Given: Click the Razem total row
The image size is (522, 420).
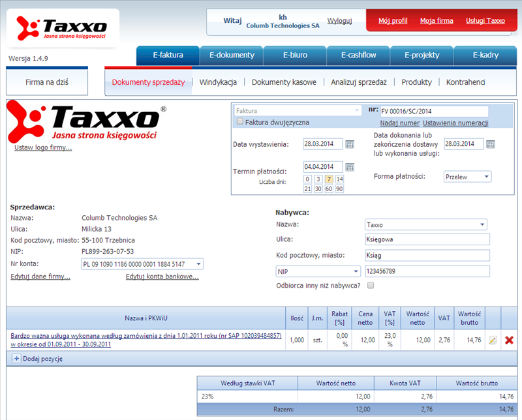Looking at the screenshot, I should click(x=357, y=410).
